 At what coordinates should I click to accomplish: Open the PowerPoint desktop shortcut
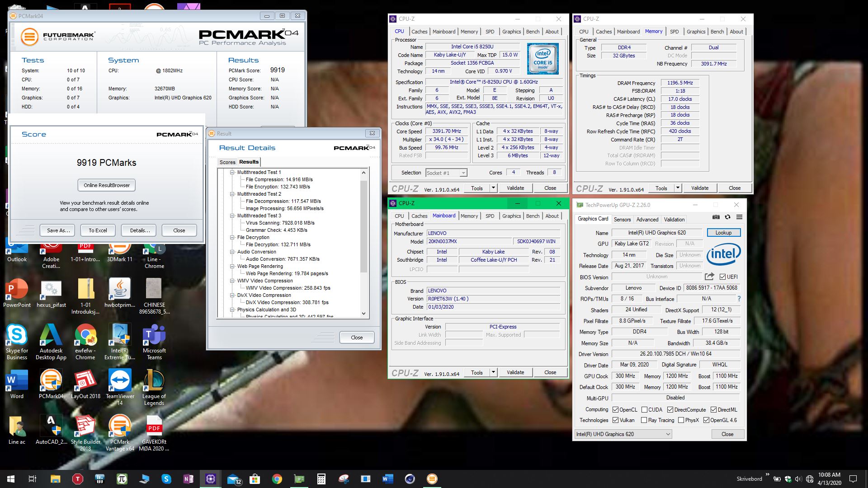click(x=17, y=293)
